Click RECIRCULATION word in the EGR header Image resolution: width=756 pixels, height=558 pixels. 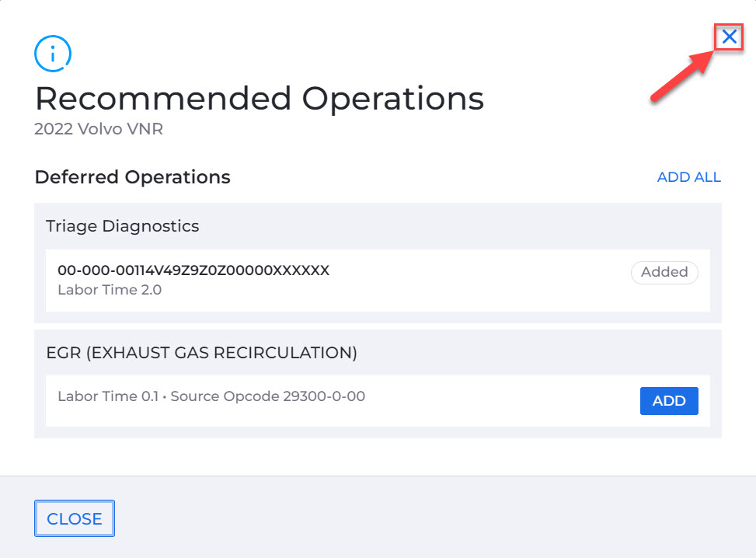tap(285, 353)
